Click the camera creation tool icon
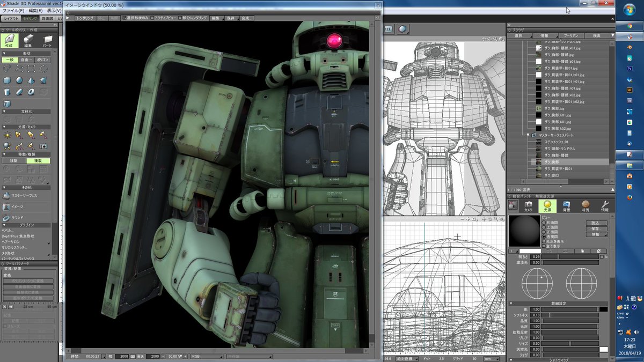644x362 pixels. [43, 145]
